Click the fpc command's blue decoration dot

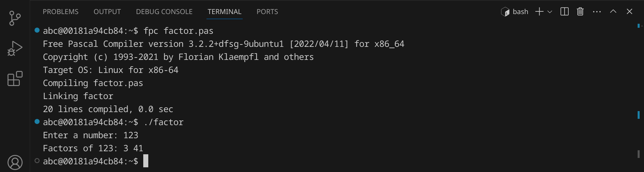click(37, 30)
